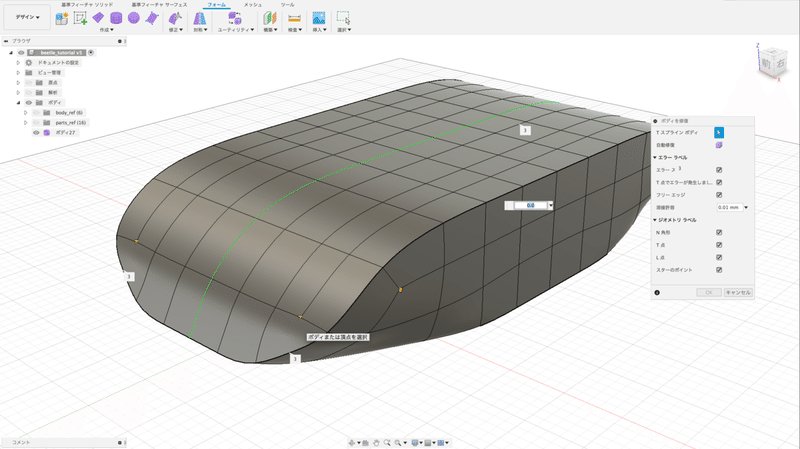Toggle the N 角形 checkbox
This screenshot has height=449, width=800.
(x=719, y=232)
